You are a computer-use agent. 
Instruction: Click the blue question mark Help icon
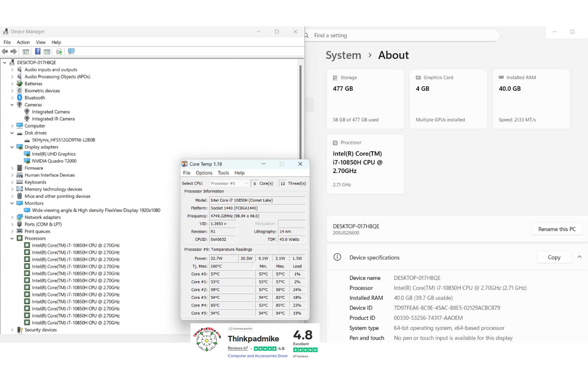pyautogui.click(x=37, y=52)
